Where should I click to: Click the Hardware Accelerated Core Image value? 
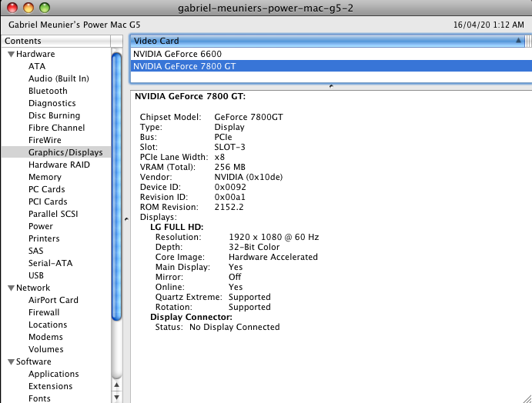pyautogui.click(x=273, y=257)
